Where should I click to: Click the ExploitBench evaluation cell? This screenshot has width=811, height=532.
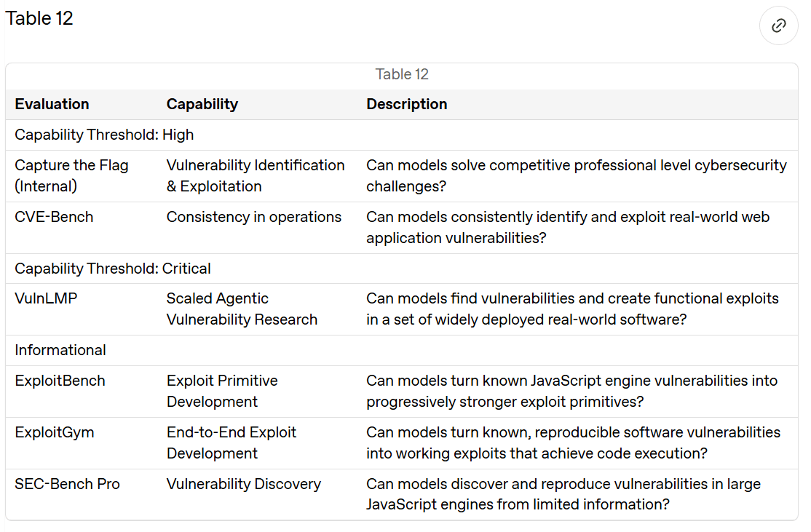(82, 392)
